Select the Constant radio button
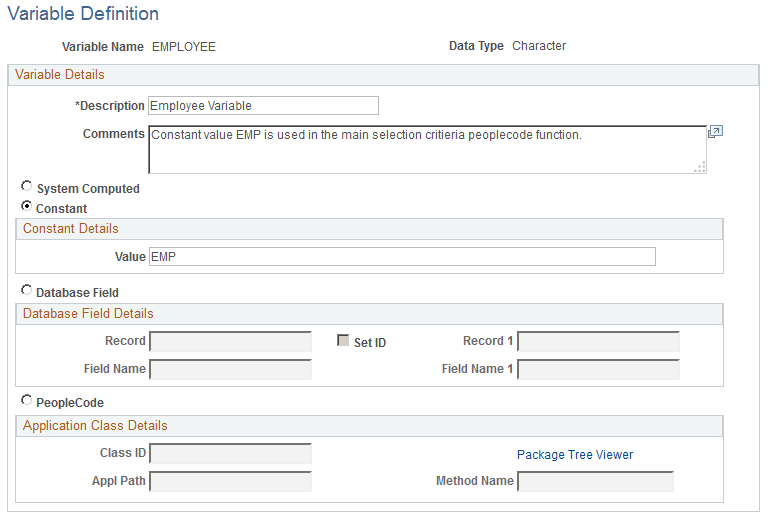Image resolution: width=772 pixels, height=519 pixels. pos(27,206)
